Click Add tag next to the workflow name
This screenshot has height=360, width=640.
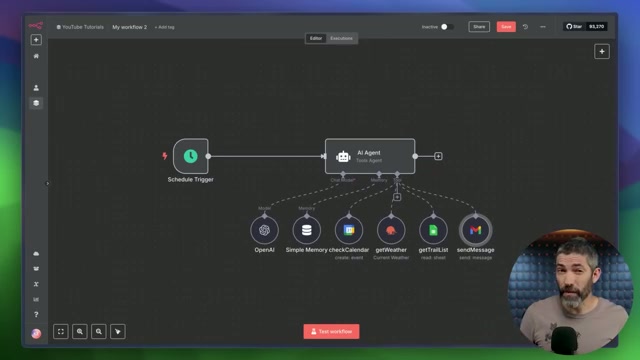164,27
